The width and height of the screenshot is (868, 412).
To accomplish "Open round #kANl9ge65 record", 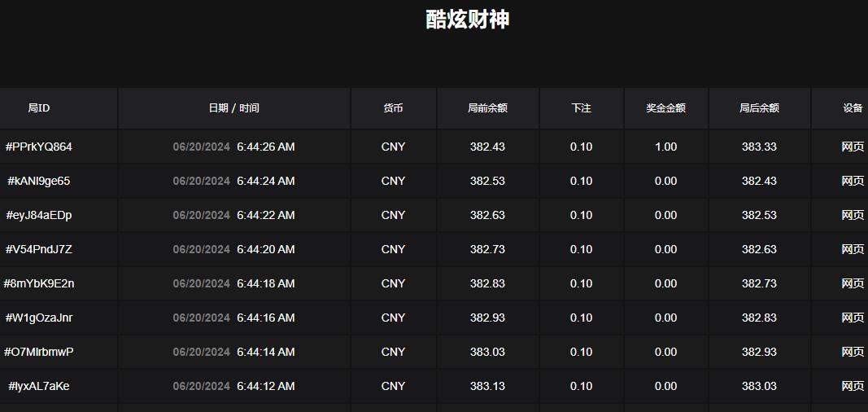I will click(39, 181).
